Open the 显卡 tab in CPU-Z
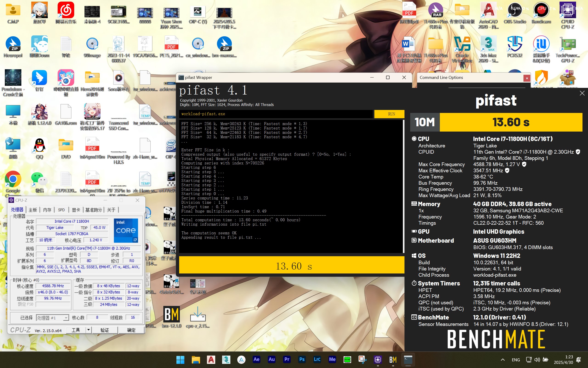Screen dimensions: 588x368 [76, 210]
